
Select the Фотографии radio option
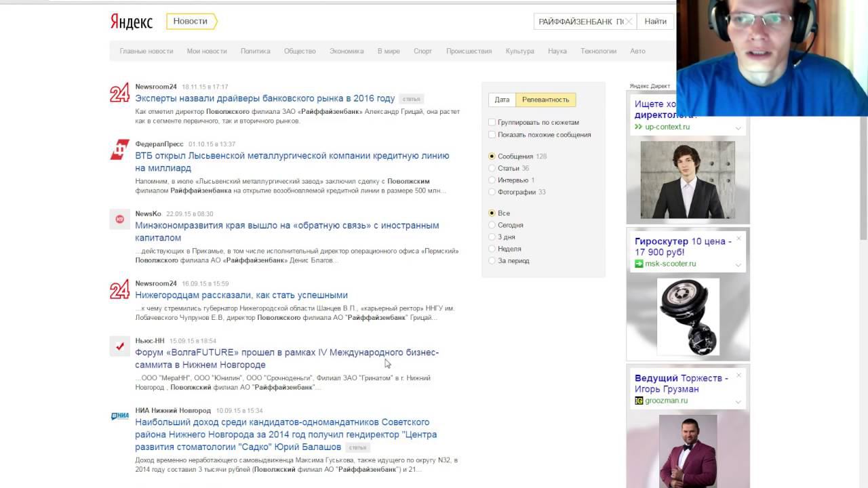click(492, 192)
